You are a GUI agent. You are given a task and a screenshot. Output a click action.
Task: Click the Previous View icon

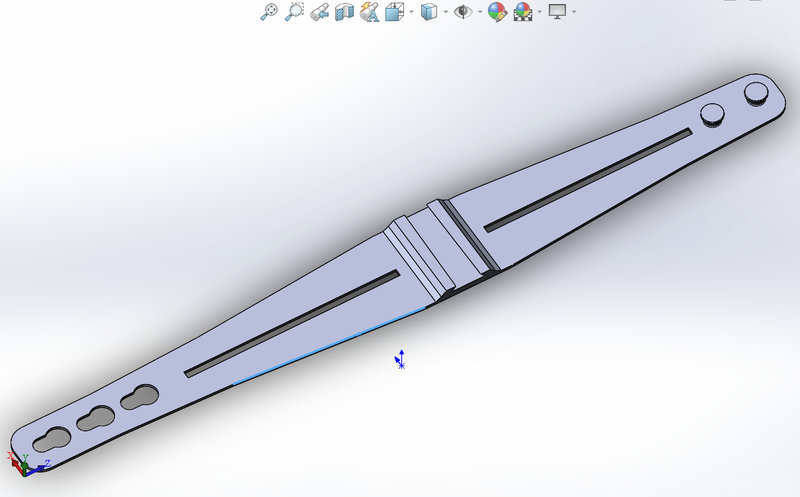tap(320, 12)
